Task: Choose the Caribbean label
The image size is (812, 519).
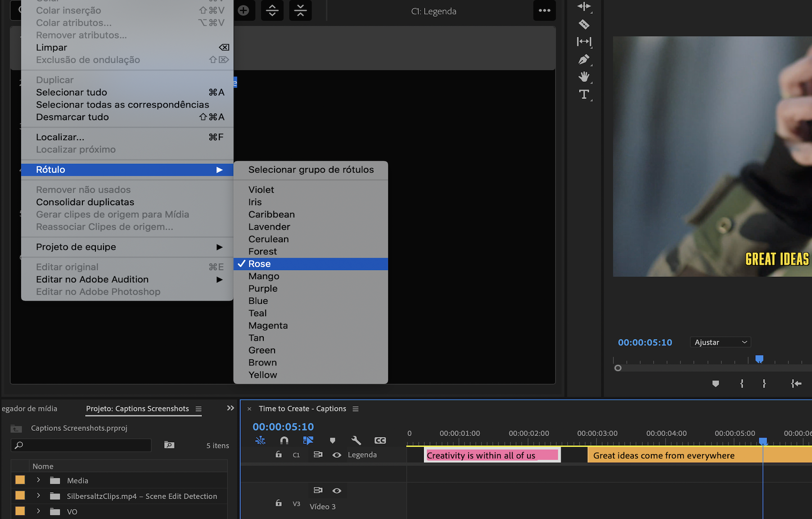Action: (x=311, y=215)
